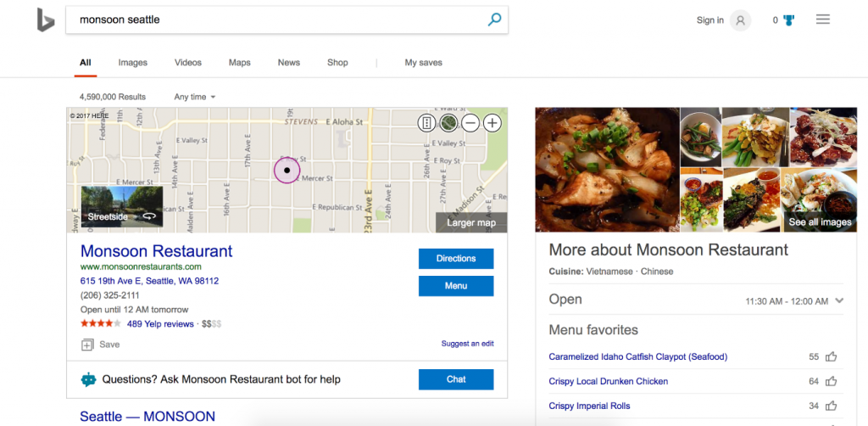Expand the opening hours chevron
868x426 pixels.
point(839,300)
